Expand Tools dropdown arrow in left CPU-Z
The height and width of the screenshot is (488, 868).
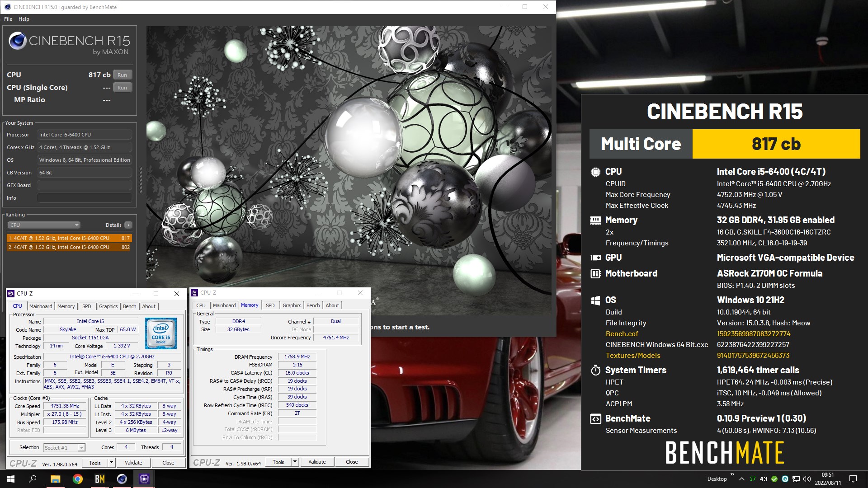pyautogui.click(x=112, y=463)
